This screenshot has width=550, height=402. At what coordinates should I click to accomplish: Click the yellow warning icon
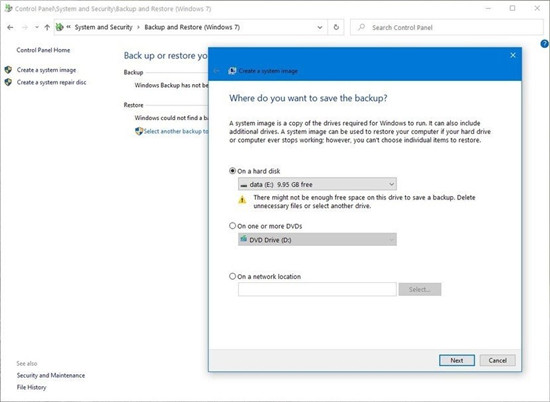click(x=242, y=200)
